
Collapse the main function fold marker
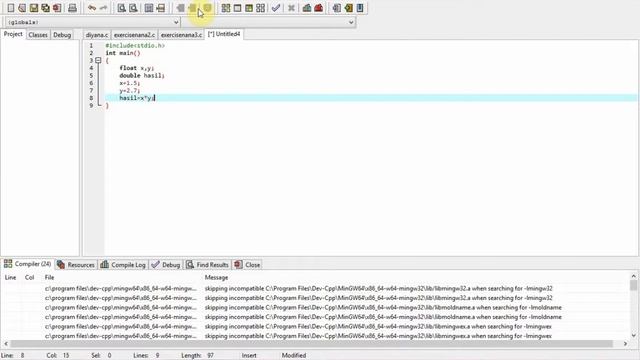pos(98,60)
